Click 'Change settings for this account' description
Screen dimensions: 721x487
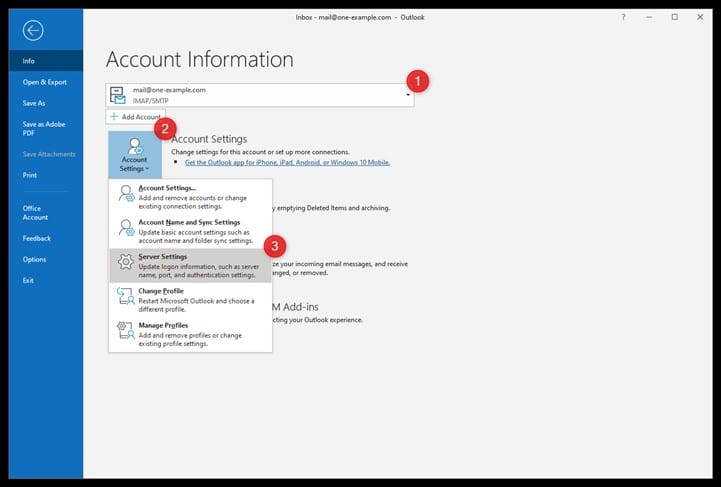click(x=260, y=152)
